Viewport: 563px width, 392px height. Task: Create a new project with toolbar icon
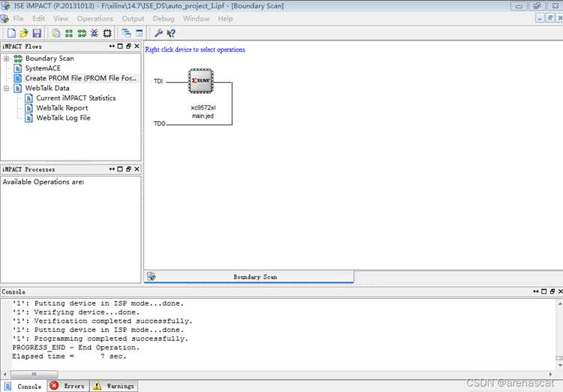[11, 33]
